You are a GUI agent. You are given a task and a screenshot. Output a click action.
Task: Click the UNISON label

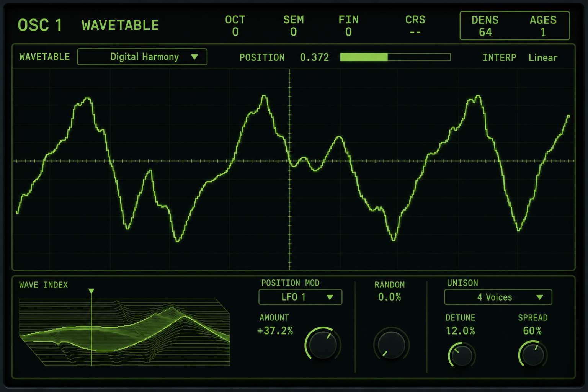[462, 283]
